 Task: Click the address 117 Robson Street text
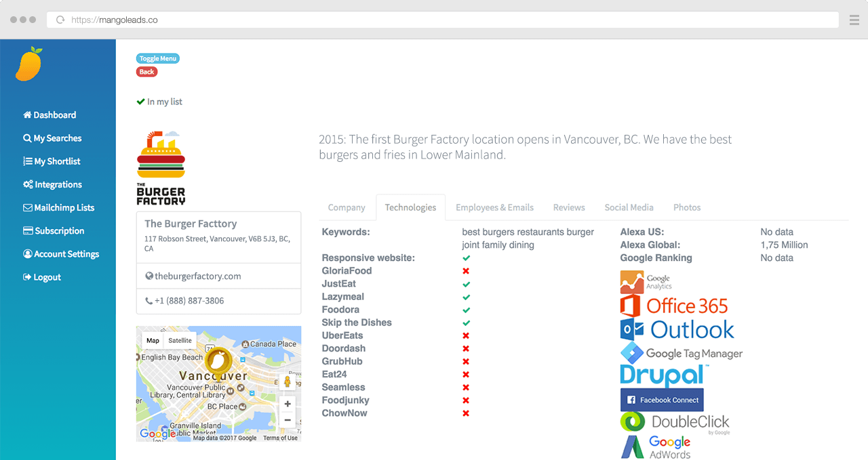pos(217,244)
